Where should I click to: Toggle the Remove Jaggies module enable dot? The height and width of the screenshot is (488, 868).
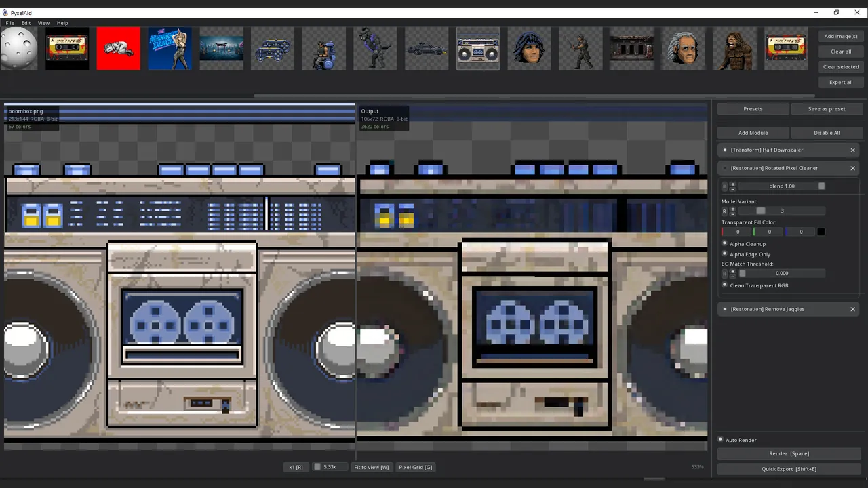[725, 309]
